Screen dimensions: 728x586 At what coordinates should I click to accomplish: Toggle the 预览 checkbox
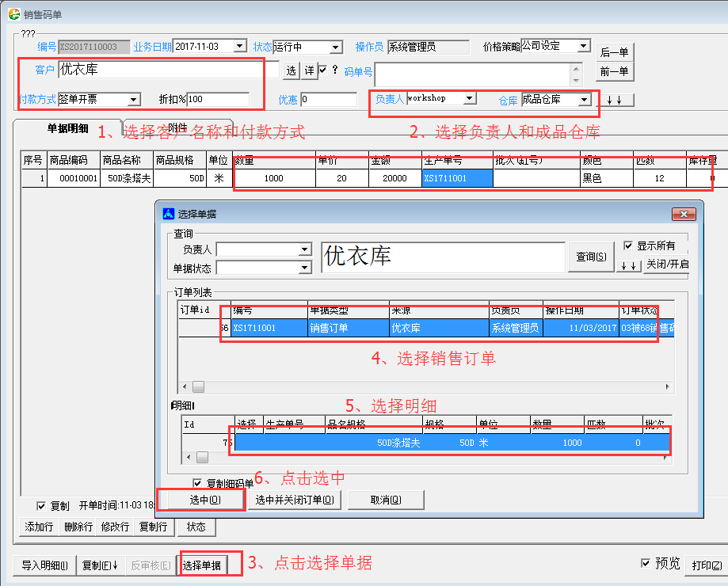point(646,563)
